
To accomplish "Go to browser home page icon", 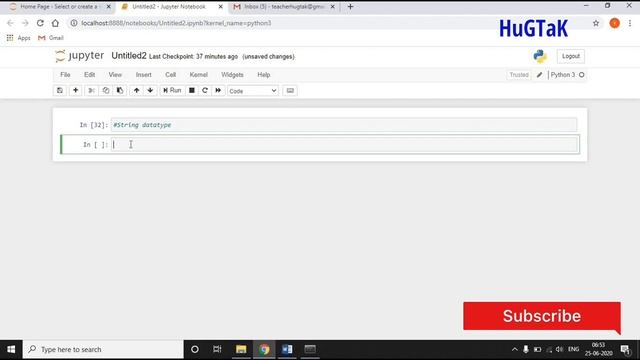I will 55,23.
